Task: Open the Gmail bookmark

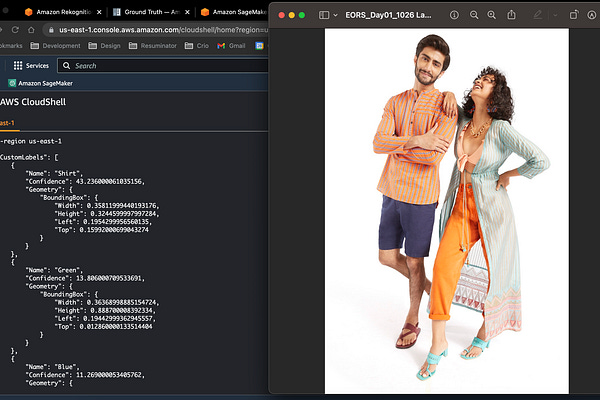Action: click(x=232, y=46)
